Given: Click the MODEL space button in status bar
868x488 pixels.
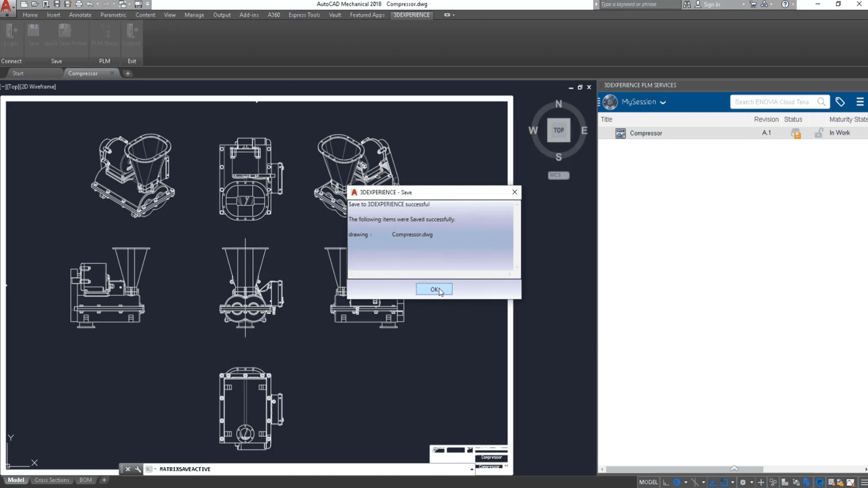Looking at the screenshot, I should [648, 482].
